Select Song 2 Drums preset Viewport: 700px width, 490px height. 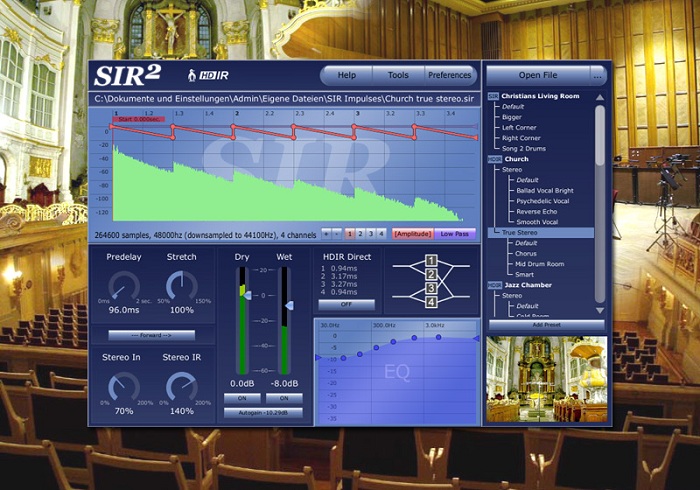(524, 149)
